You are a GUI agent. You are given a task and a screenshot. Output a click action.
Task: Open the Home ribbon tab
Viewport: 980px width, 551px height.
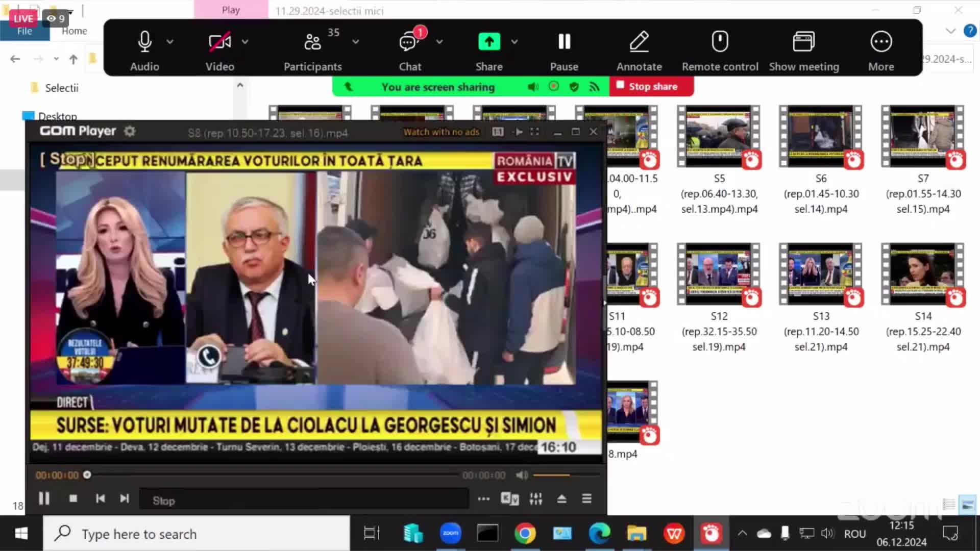pos(75,31)
